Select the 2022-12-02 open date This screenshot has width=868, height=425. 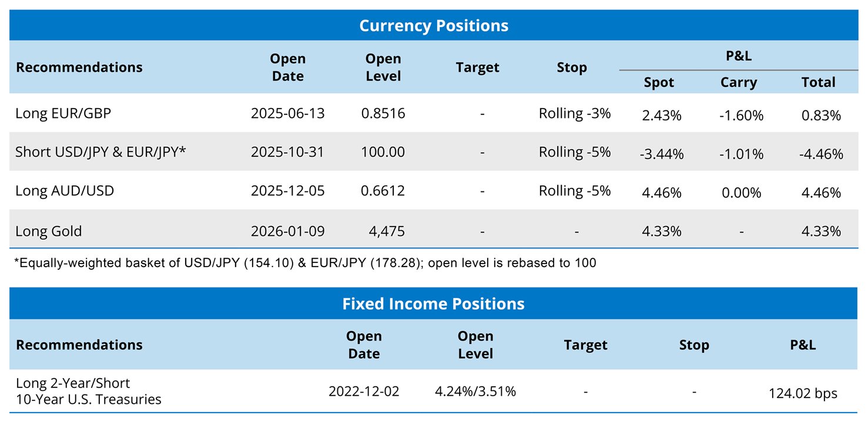(x=364, y=391)
